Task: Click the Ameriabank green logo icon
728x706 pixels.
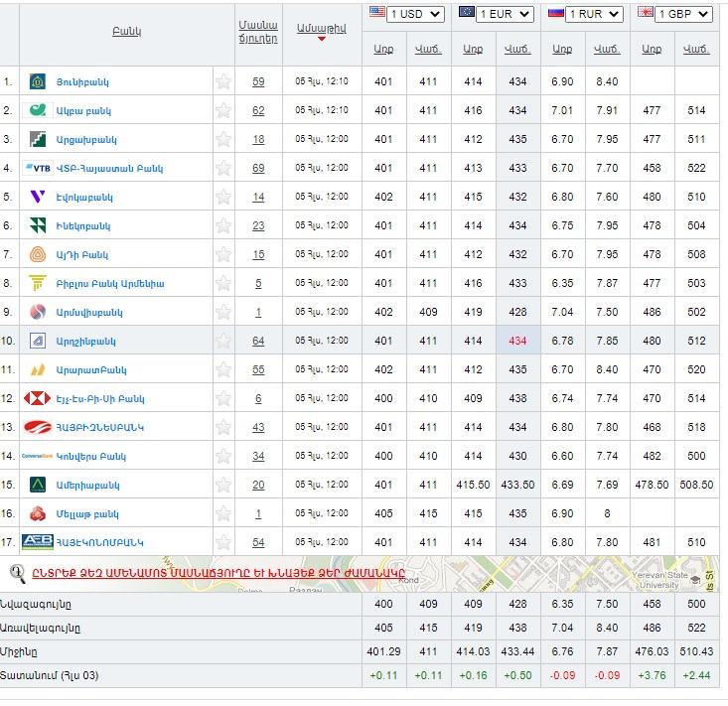Action: pyautogui.click(x=37, y=485)
